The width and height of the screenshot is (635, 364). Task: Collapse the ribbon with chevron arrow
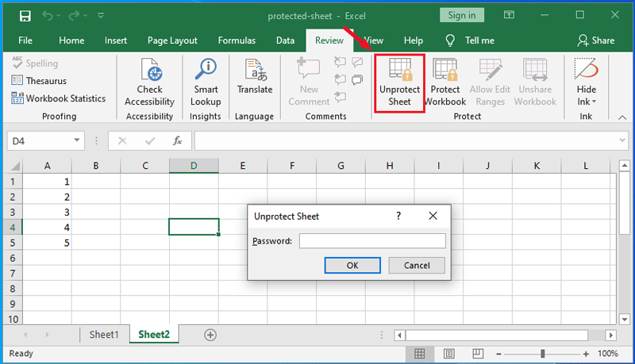click(x=622, y=117)
